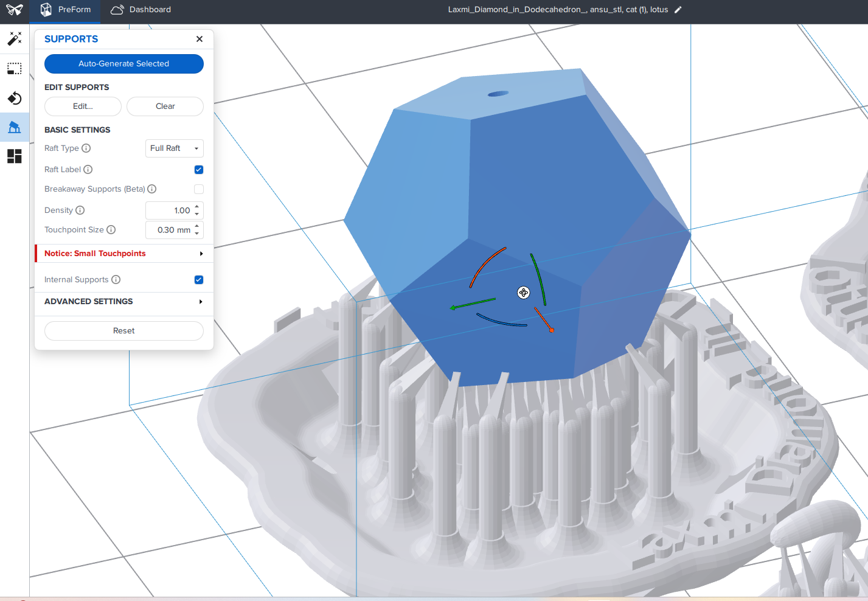
Task: Expand the Advanced Settings section
Action: pos(124,302)
